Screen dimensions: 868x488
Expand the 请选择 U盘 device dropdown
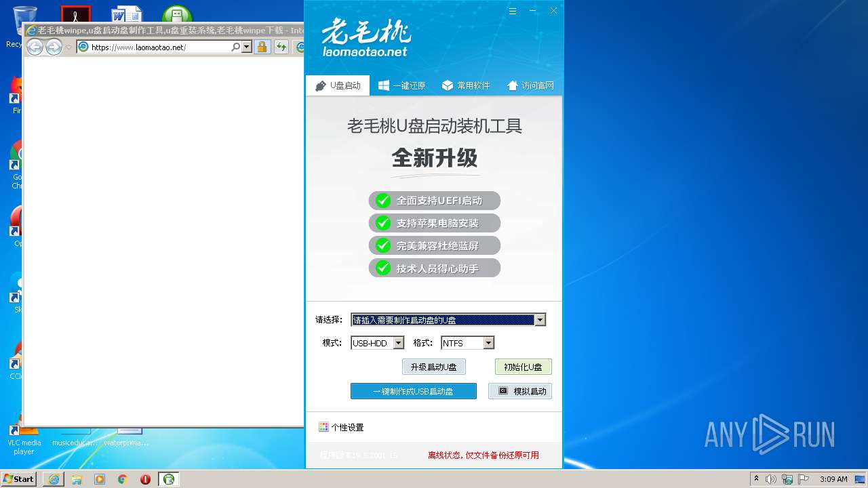pyautogui.click(x=540, y=320)
